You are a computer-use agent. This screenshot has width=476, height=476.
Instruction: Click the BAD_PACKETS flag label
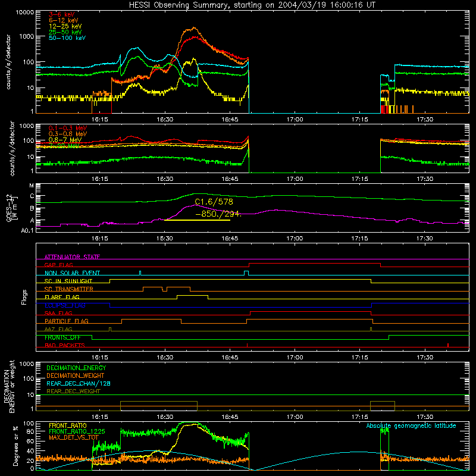coord(65,345)
